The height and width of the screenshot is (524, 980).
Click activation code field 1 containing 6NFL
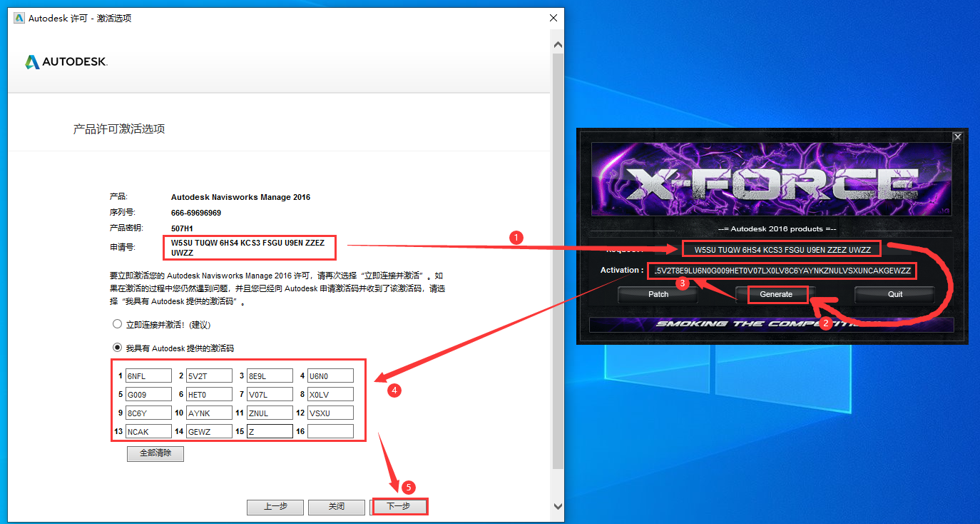pos(148,376)
